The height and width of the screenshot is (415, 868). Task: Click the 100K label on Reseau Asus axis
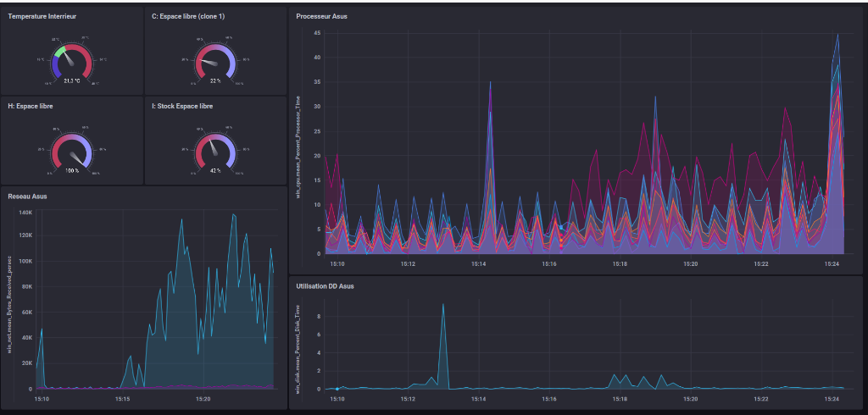pyautogui.click(x=25, y=261)
